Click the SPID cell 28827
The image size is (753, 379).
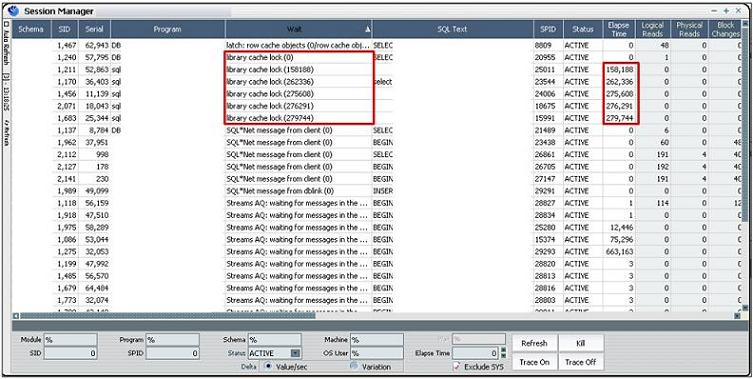coord(545,203)
